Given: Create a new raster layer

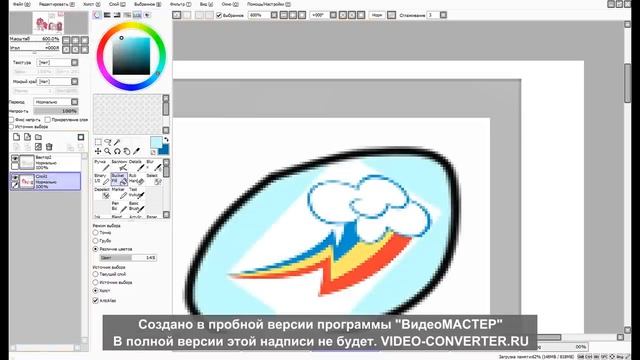Looking at the screenshot, I should coord(17,137).
